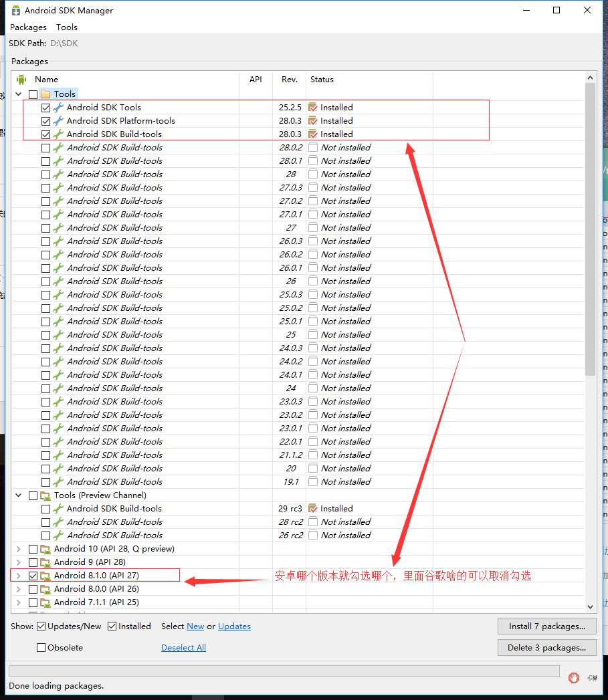Click the Updates link
This screenshot has height=700, width=608.
(x=234, y=626)
